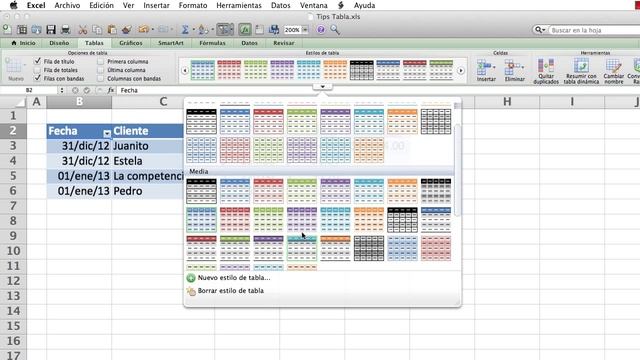Open the Herramientas menu

[x=239, y=5]
